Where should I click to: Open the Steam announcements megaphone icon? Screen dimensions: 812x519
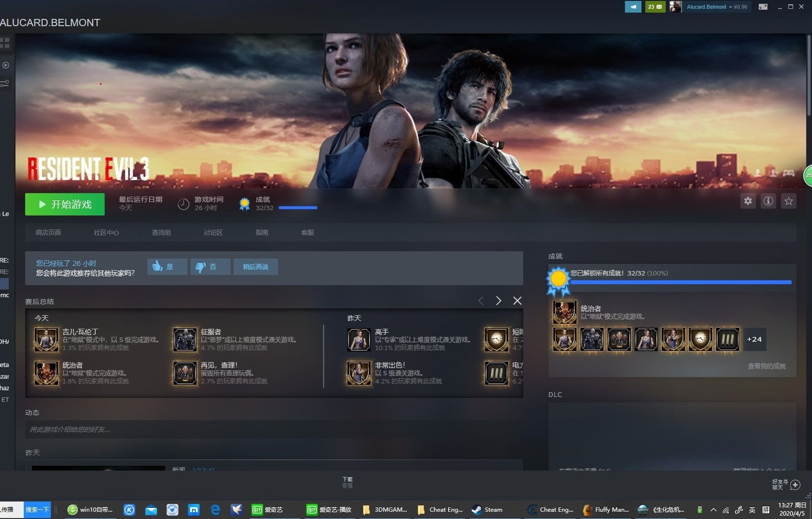pyautogui.click(x=633, y=7)
